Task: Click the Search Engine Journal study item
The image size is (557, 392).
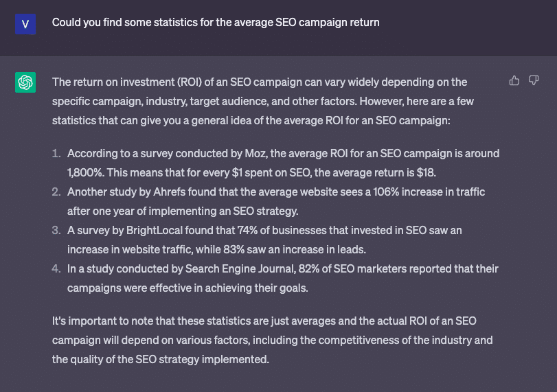Action: 283,278
